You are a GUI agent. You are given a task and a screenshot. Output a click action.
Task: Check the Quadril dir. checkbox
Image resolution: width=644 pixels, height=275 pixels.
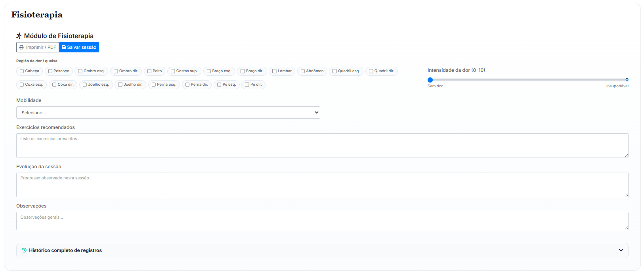coord(371,71)
